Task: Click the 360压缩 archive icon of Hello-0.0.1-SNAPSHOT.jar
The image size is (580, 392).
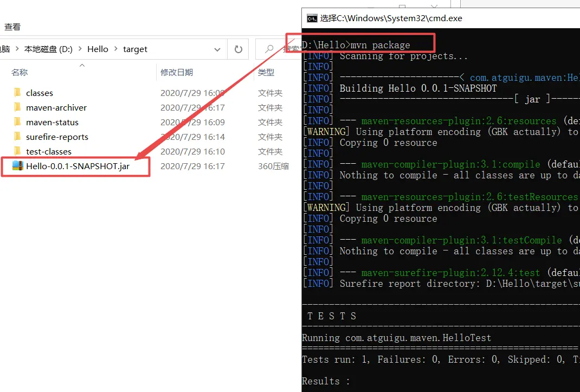Action: 16,166
